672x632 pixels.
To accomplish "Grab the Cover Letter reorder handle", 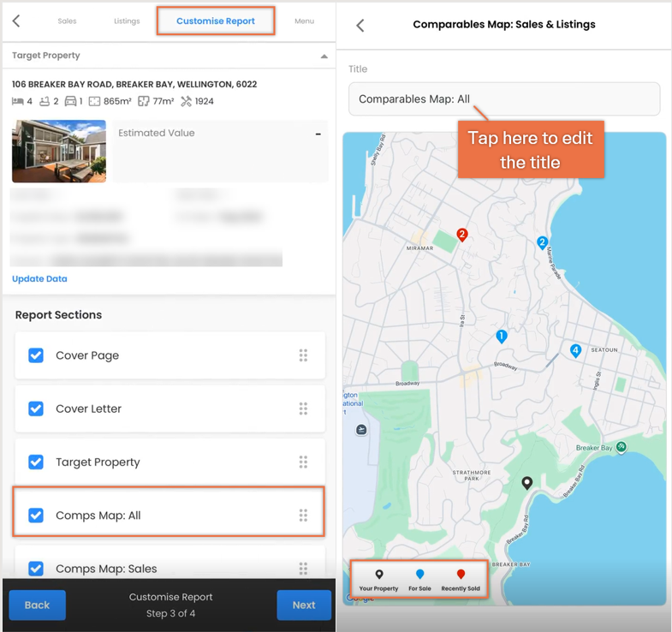I will (303, 408).
